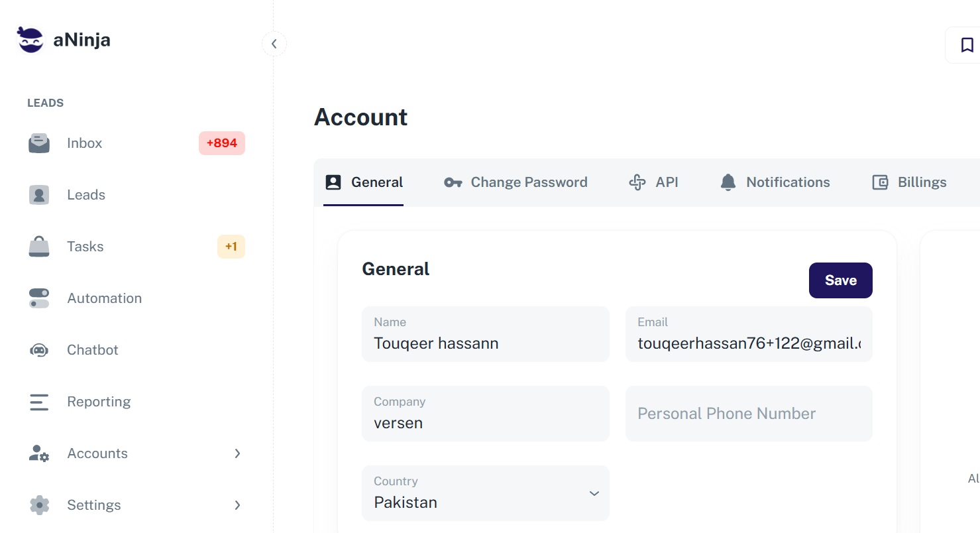Open the API tab

point(653,182)
